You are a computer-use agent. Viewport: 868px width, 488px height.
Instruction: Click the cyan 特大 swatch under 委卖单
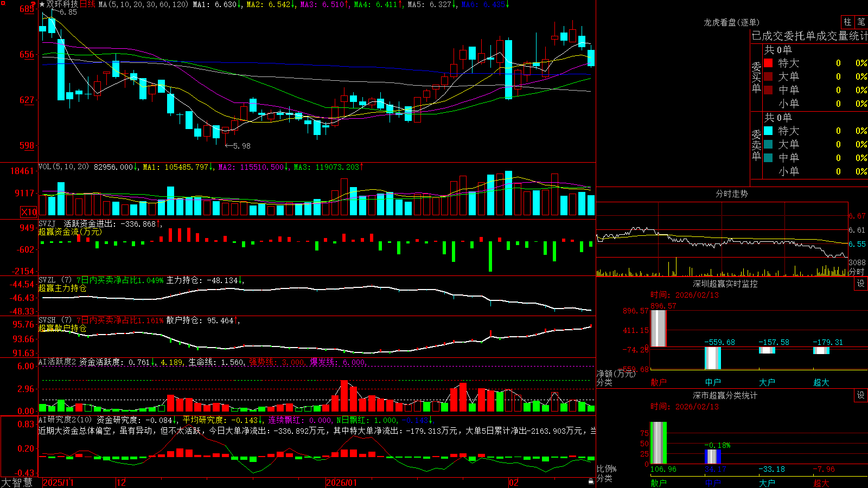(768, 131)
